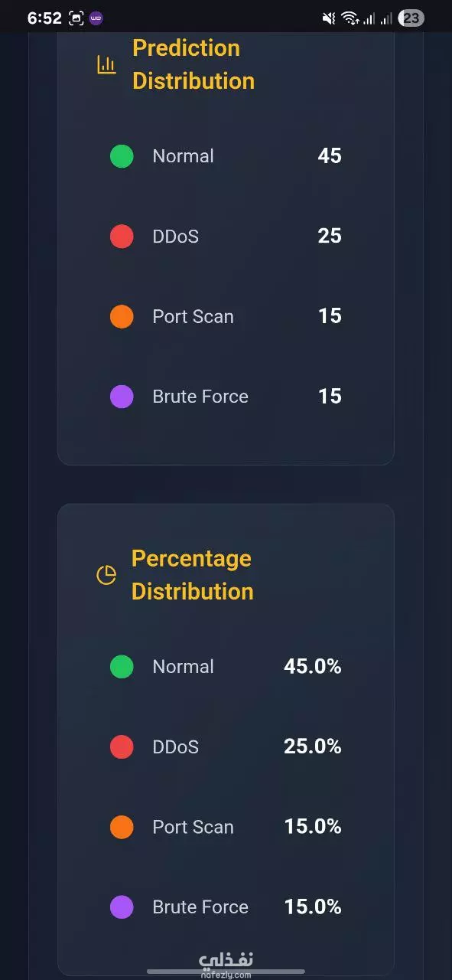Click the DDoS percentage value 25.0%
Screen dimensions: 452x980
coord(313,746)
